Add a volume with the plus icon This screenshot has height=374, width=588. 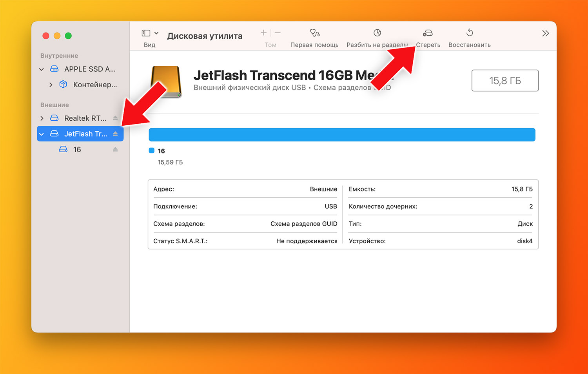pos(263,33)
